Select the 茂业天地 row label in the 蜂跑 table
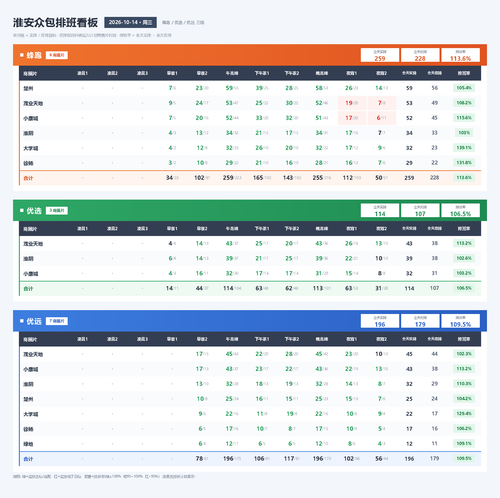This screenshot has width=500, height=498. (x=33, y=103)
